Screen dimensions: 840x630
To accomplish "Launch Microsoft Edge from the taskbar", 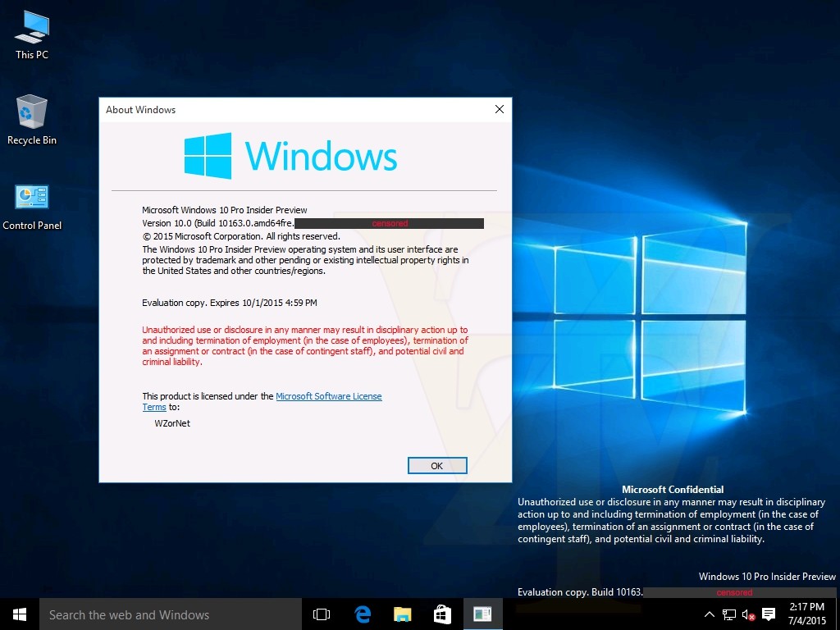I will 362,614.
